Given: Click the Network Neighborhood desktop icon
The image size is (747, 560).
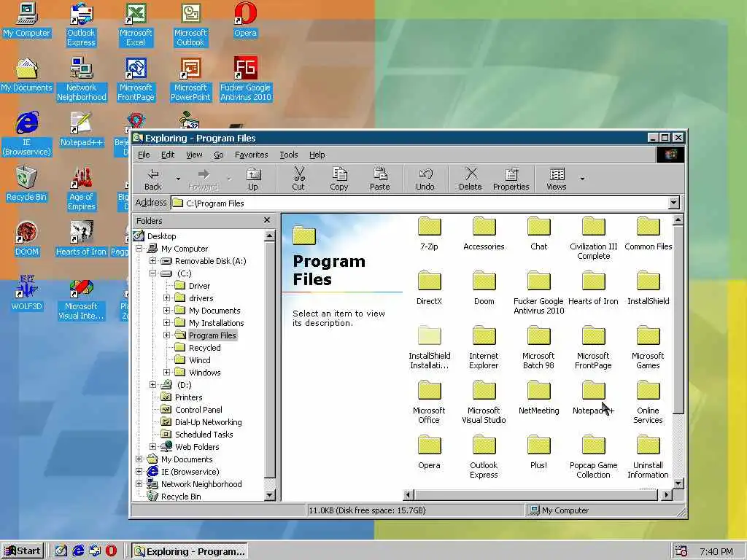Looking at the screenshot, I should [x=82, y=79].
